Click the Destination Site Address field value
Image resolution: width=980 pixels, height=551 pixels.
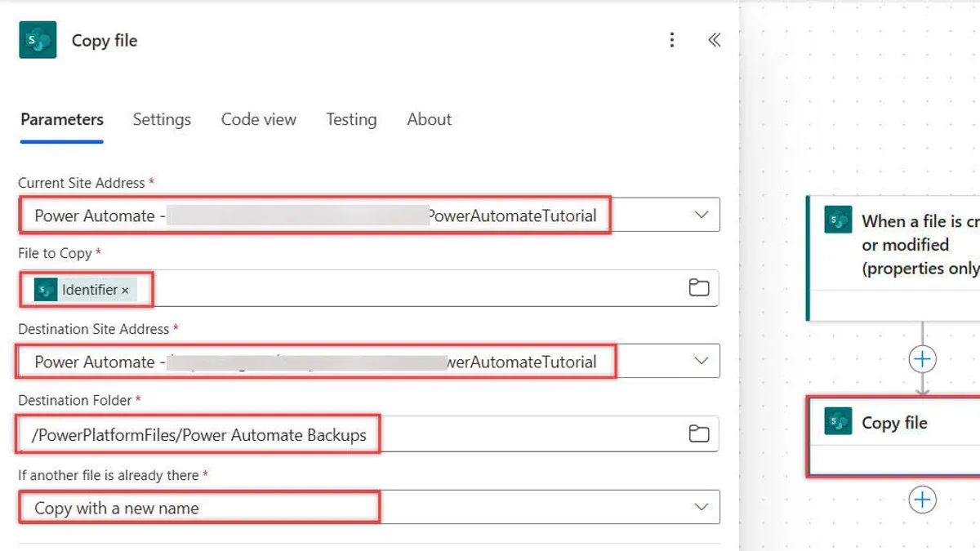315,362
